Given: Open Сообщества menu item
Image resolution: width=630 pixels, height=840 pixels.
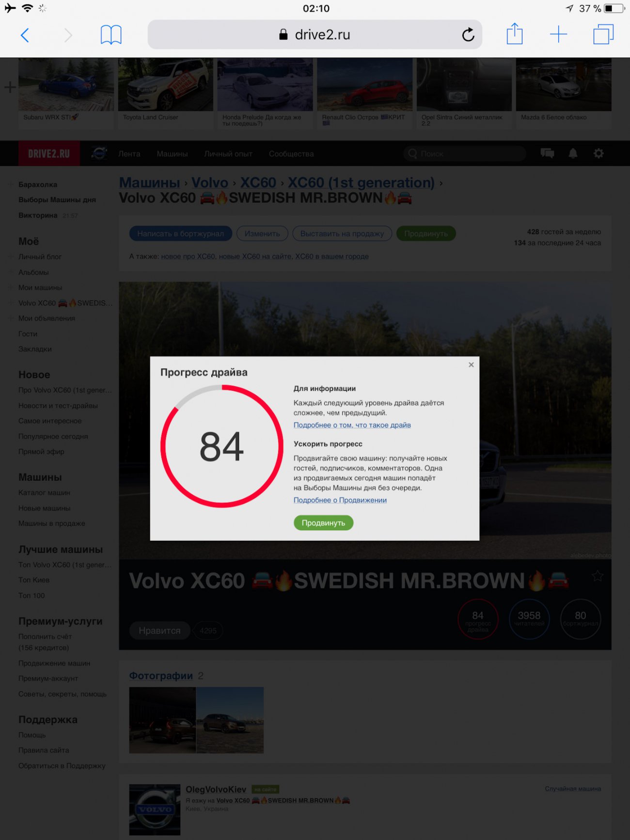Looking at the screenshot, I should point(291,154).
